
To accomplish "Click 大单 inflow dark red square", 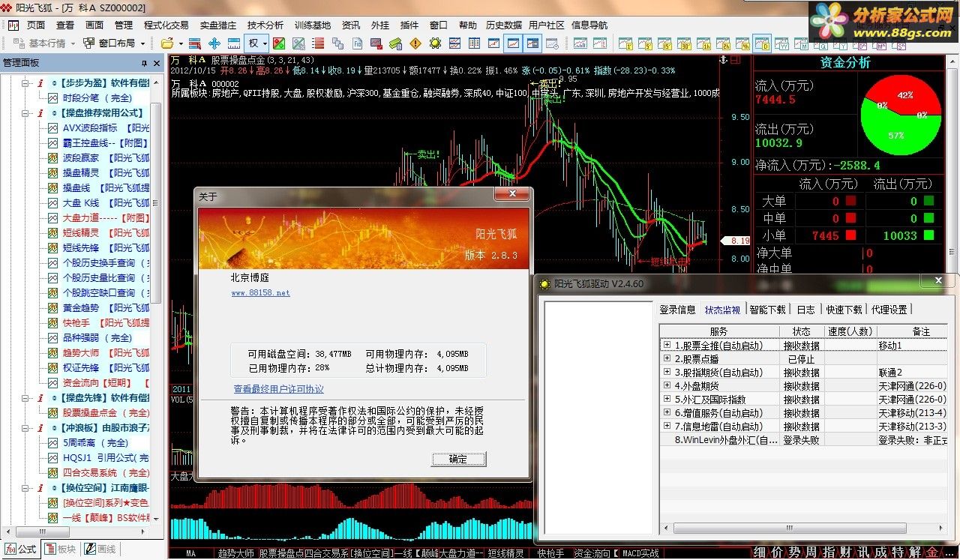I will (850, 201).
